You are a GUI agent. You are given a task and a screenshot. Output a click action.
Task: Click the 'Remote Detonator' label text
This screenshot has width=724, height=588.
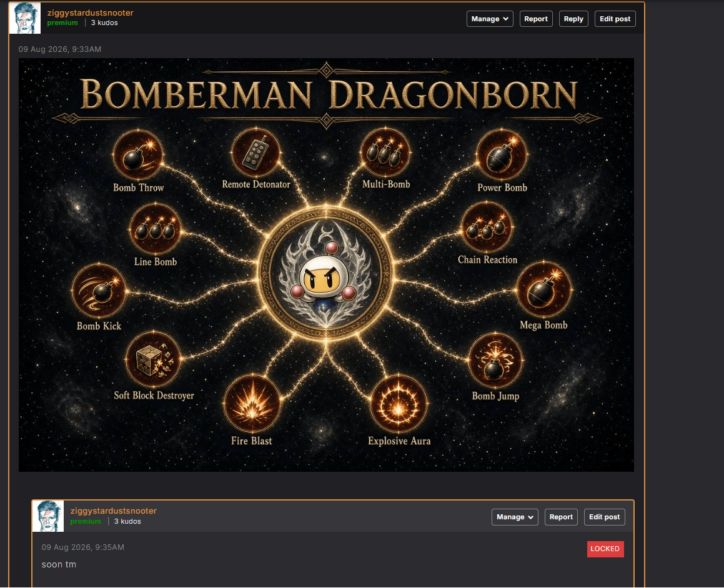click(x=256, y=184)
